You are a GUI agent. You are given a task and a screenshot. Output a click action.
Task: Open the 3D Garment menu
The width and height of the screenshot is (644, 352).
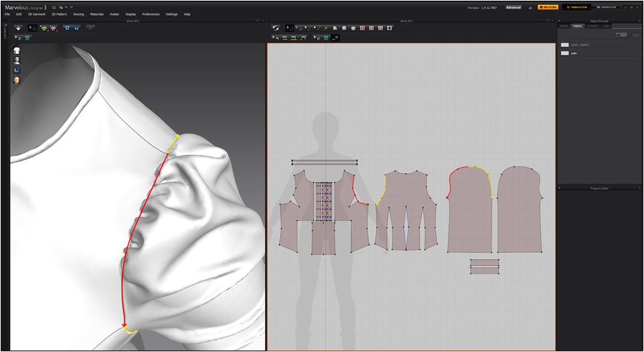click(36, 15)
